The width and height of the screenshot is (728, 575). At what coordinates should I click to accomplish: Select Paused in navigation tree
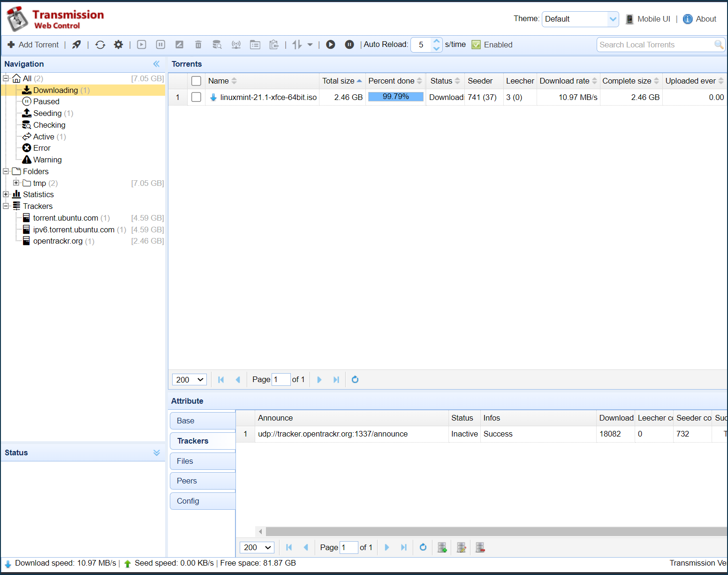(x=41, y=101)
